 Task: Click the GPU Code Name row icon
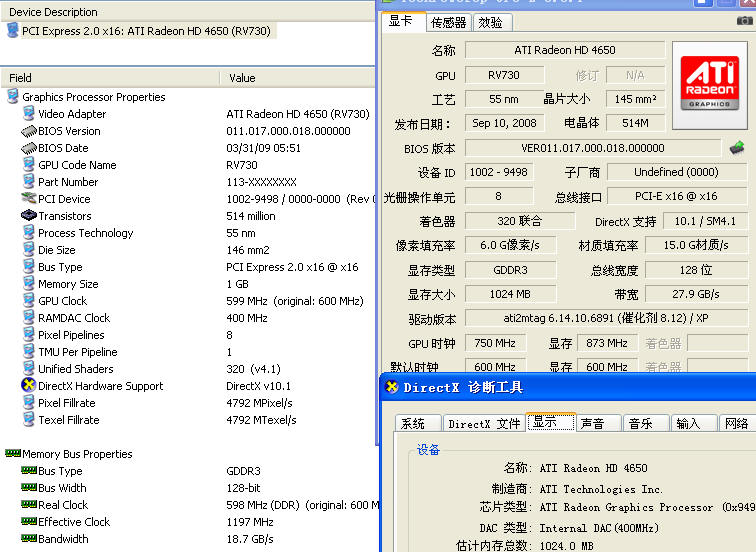29,164
